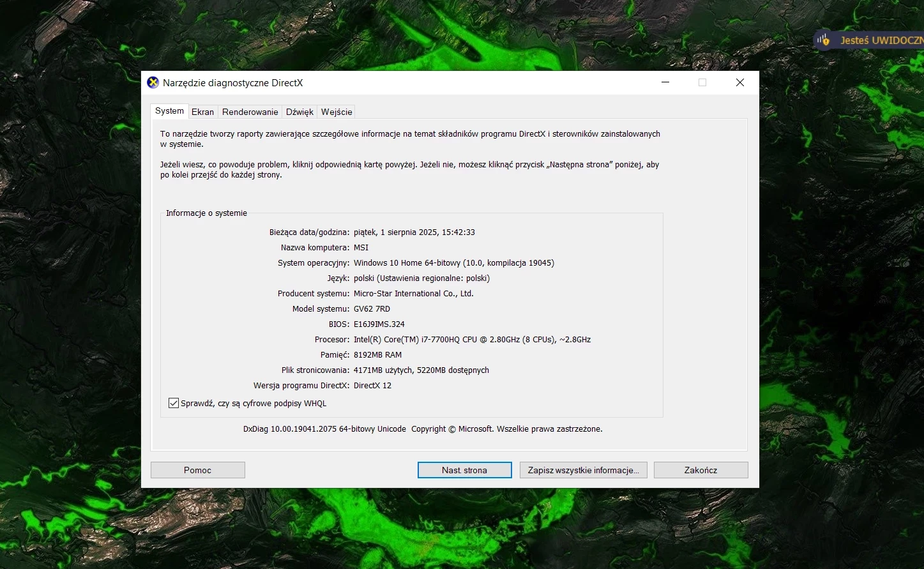Switch to the System tab
Screen dimensions: 924x569
pos(169,111)
